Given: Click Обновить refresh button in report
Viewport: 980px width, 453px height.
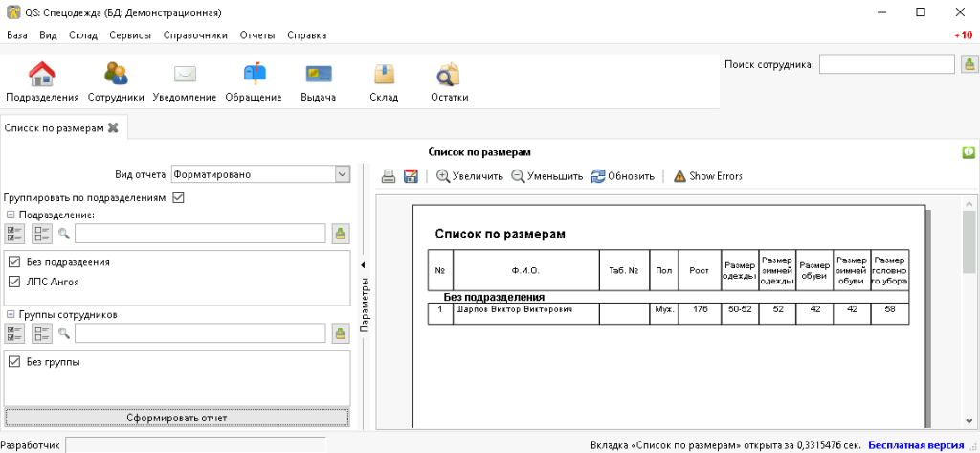Looking at the screenshot, I should point(622,176).
